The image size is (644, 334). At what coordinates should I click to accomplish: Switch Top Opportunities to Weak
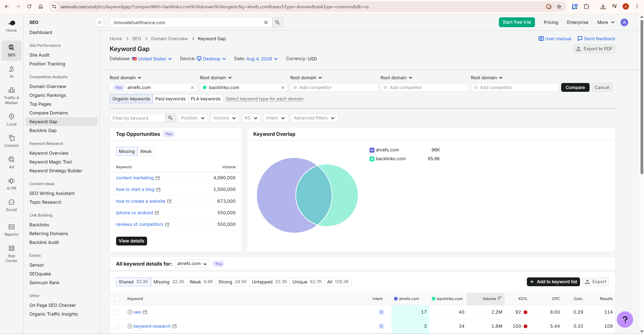coord(146,151)
